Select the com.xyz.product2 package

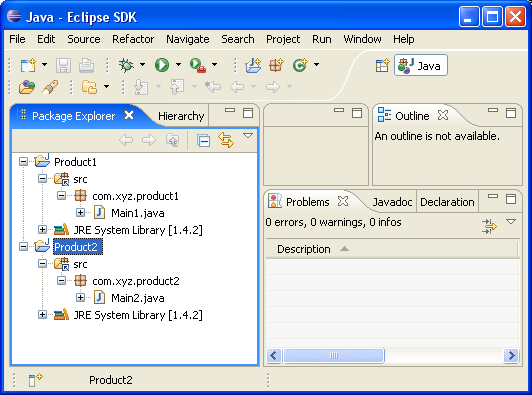point(136,281)
